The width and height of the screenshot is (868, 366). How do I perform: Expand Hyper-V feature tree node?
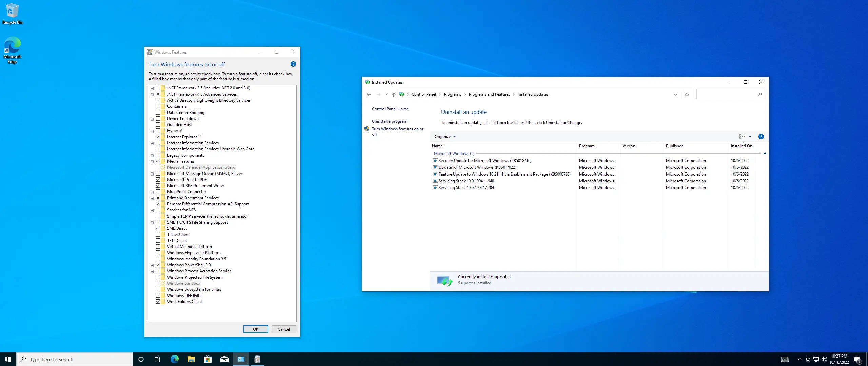(x=152, y=131)
